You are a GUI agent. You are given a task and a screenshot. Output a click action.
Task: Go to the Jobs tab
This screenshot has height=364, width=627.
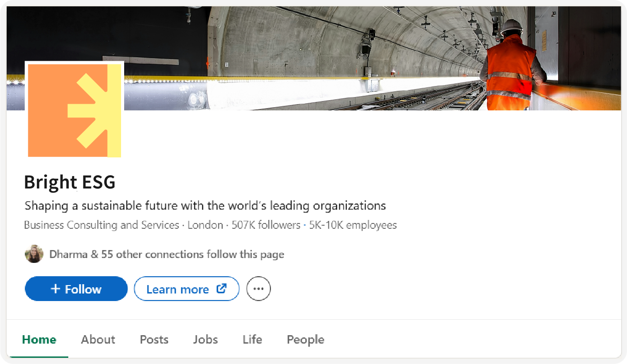pos(205,340)
